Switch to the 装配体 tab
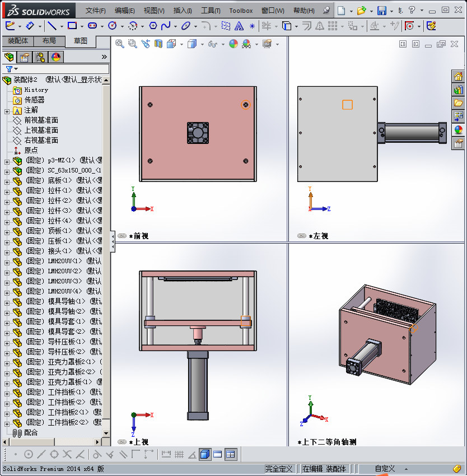This screenshot has width=467, height=476. (18, 41)
